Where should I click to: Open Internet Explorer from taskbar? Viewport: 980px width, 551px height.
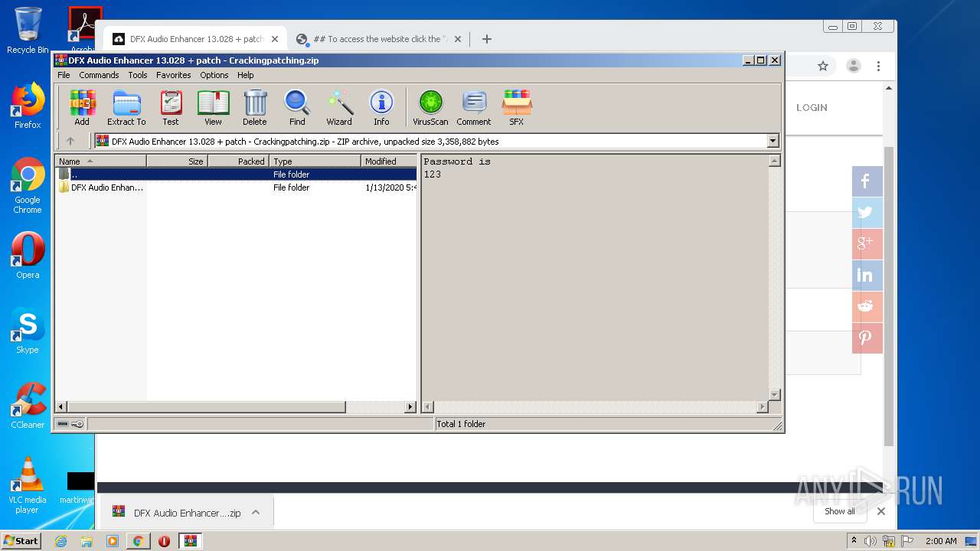tap(61, 541)
